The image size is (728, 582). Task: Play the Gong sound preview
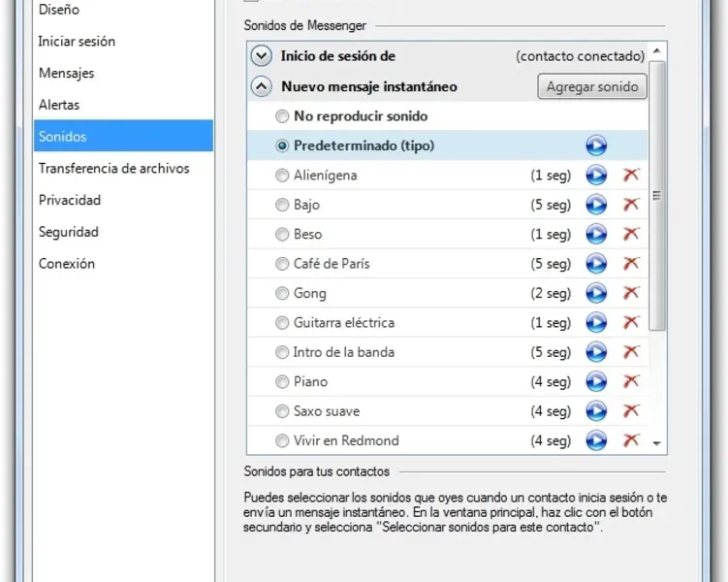coord(596,293)
